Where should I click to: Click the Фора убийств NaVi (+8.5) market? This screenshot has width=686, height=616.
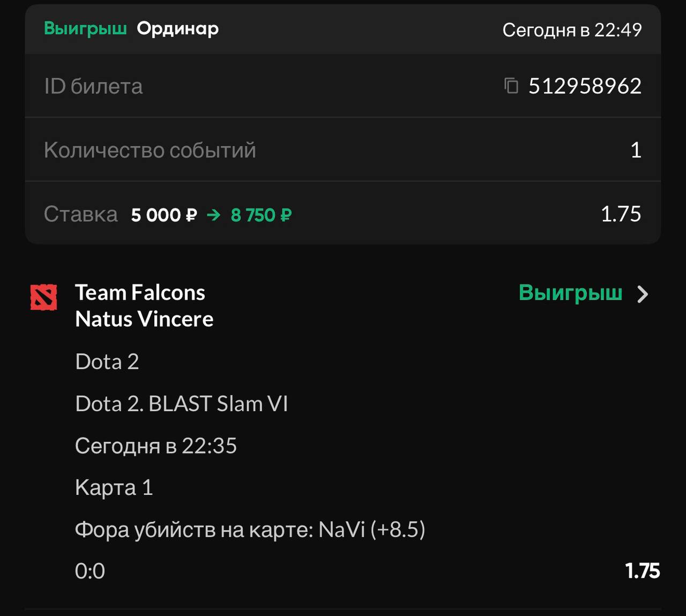tap(250, 530)
